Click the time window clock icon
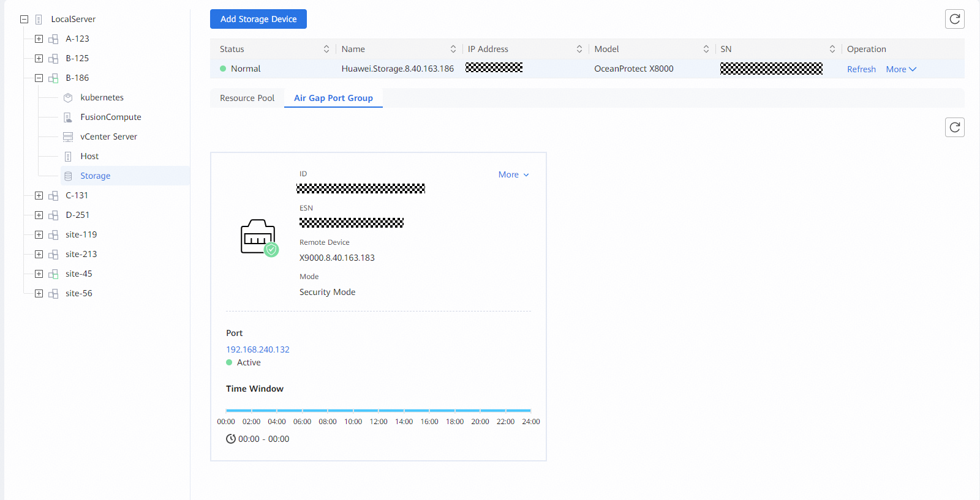Image resolution: width=980 pixels, height=500 pixels. coord(231,439)
